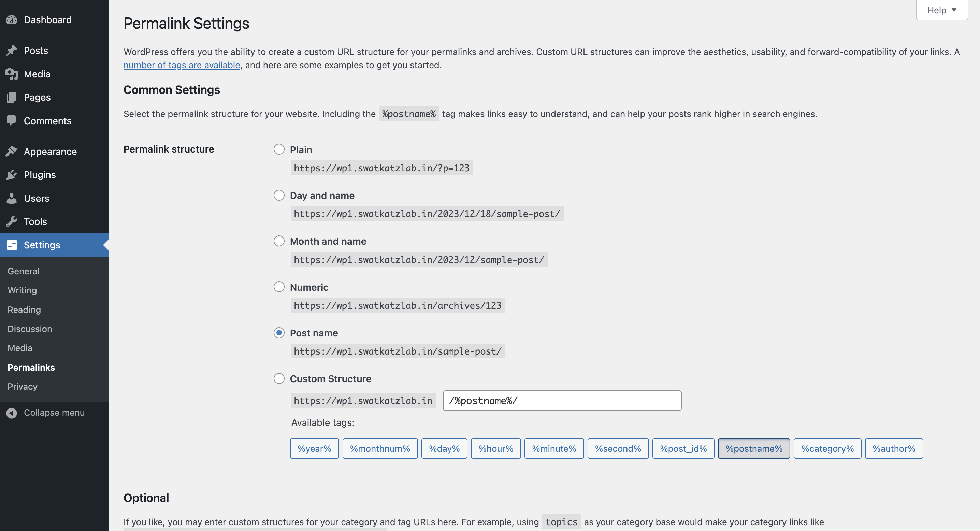Click the Appearance paintbrush icon
980x531 pixels.
pos(11,152)
